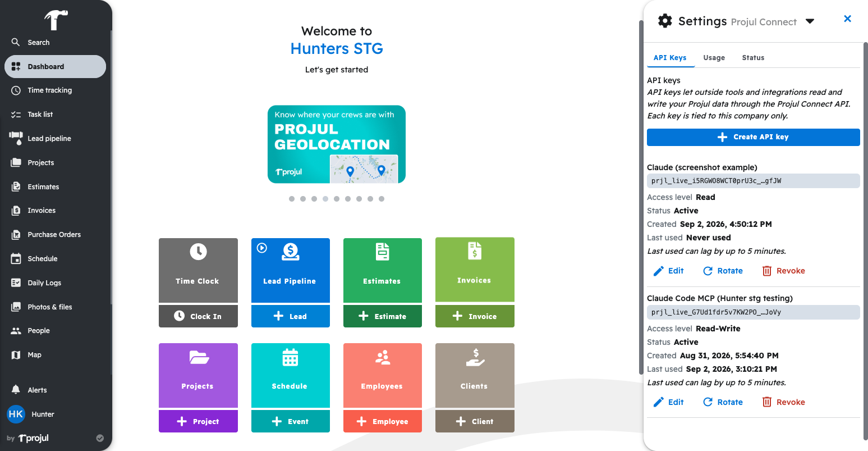This screenshot has height=451, width=868.
Task: Play the video icon on Lead Pipeline tile
Action: pyautogui.click(x=262, y=248)
